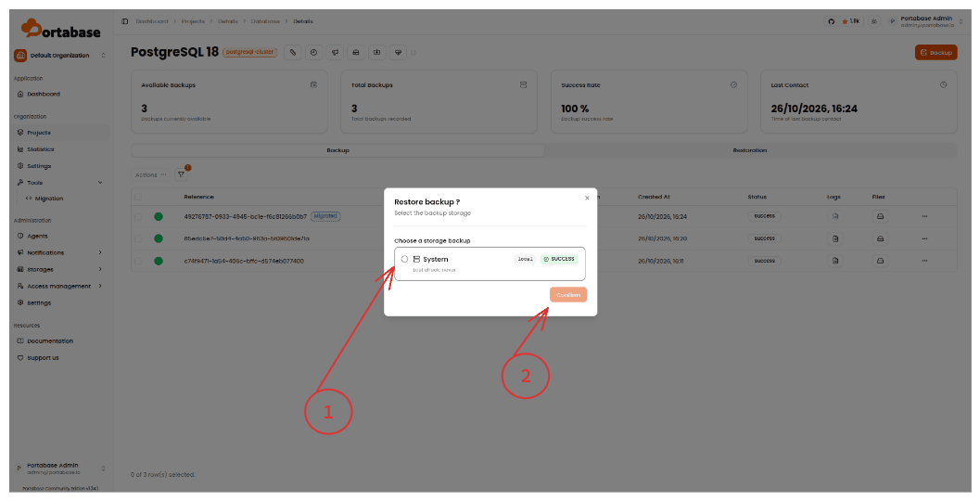
Task: Click the migrated badge on first backup
Action: point(325,216)
